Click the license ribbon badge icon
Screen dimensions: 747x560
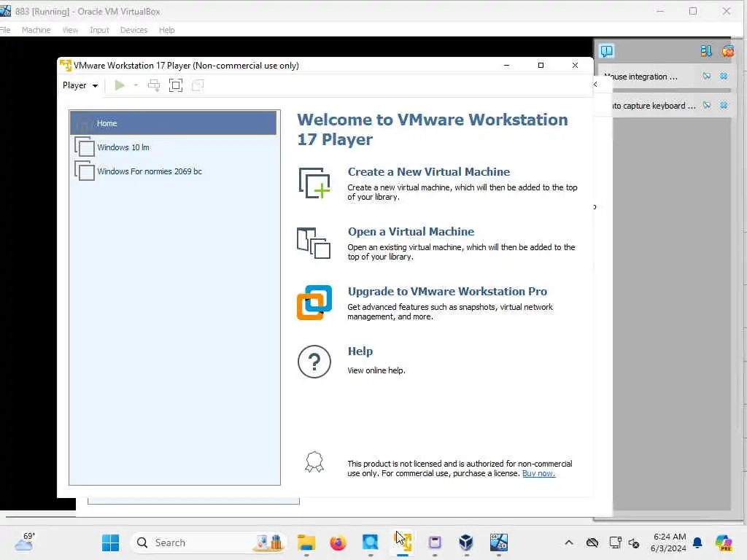tap(314, 462)
